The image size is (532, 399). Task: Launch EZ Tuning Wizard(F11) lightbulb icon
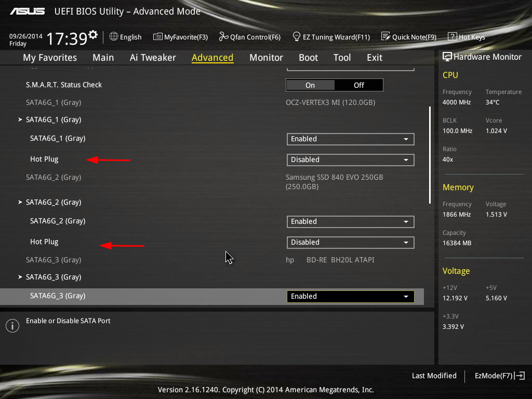pyautogui.click(x=297, y=37)
